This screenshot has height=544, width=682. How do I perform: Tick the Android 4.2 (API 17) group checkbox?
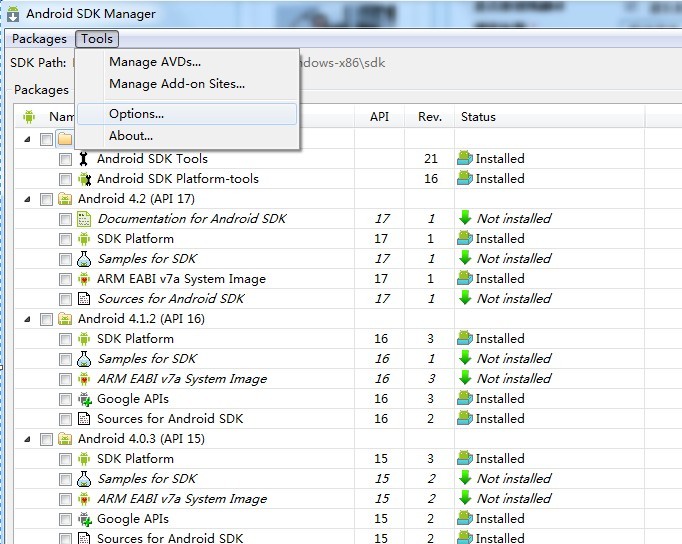pyautogui.click(x=46, y=199)
